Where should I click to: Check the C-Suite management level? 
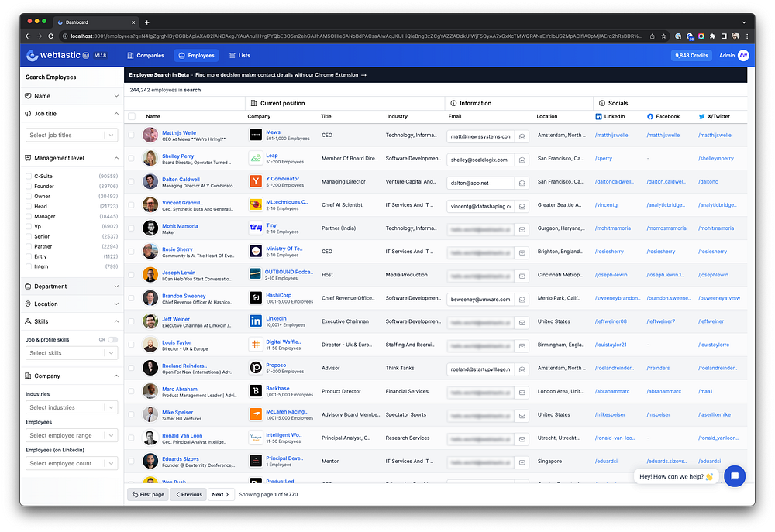(x=29, y=176)
